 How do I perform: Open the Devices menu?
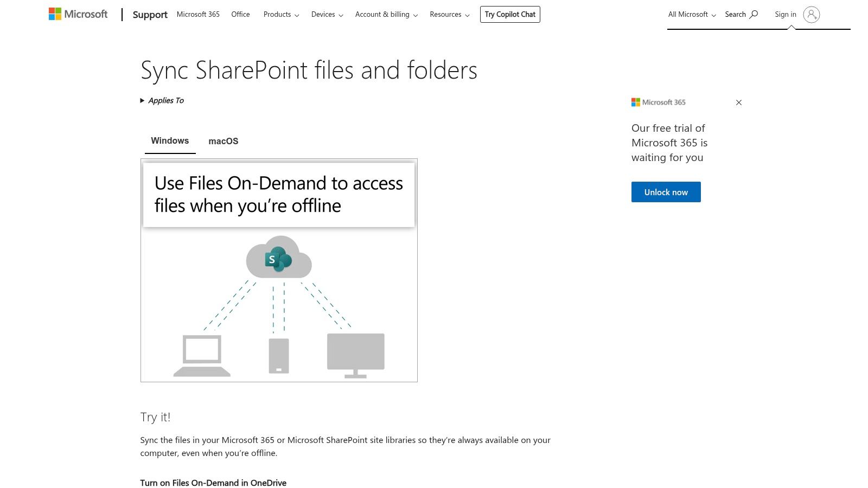click(326, 14)
